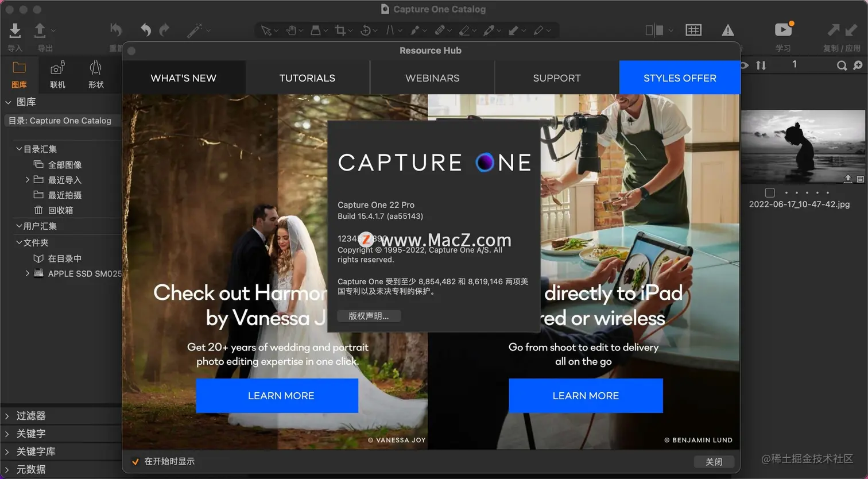Image resolution: width=868 pixels, height=479 pixels.
Task: Click the first rating dot under thumbnail
Action: [786, 192]
